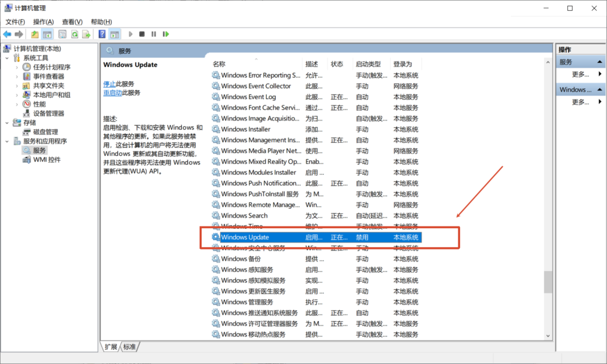Collapse the 存储 tree branch

[x=7, y=123]
